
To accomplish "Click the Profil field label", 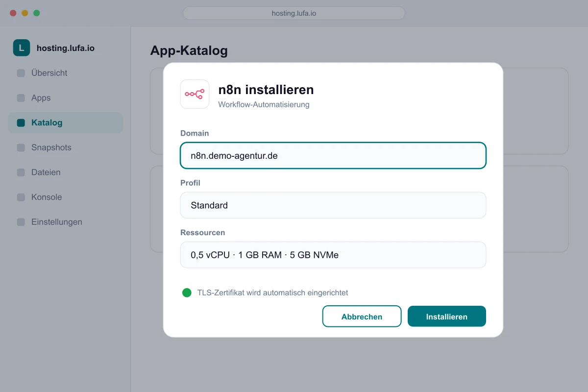I will (x=190, y=183).
